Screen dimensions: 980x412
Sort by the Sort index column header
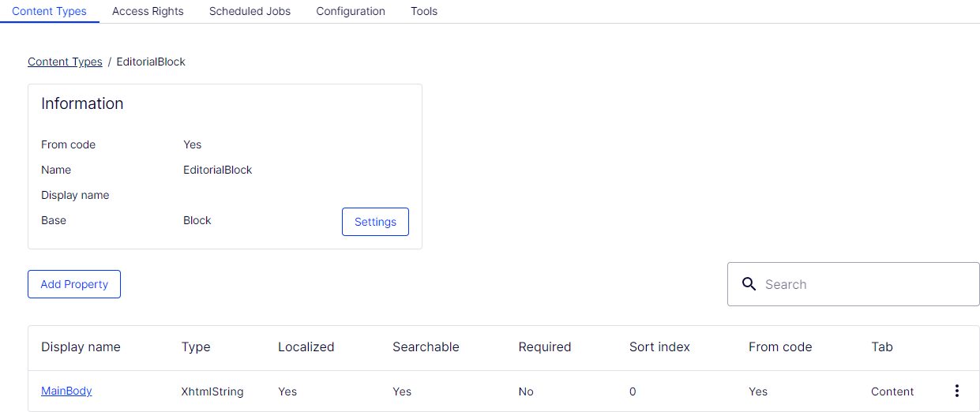659,346
